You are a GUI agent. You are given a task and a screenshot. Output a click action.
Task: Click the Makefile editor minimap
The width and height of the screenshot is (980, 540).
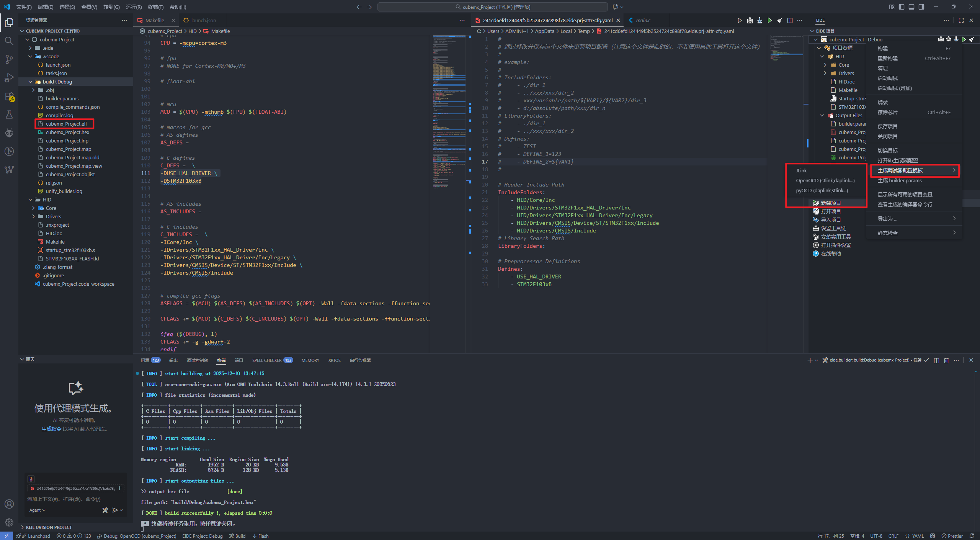coord(449,115)
